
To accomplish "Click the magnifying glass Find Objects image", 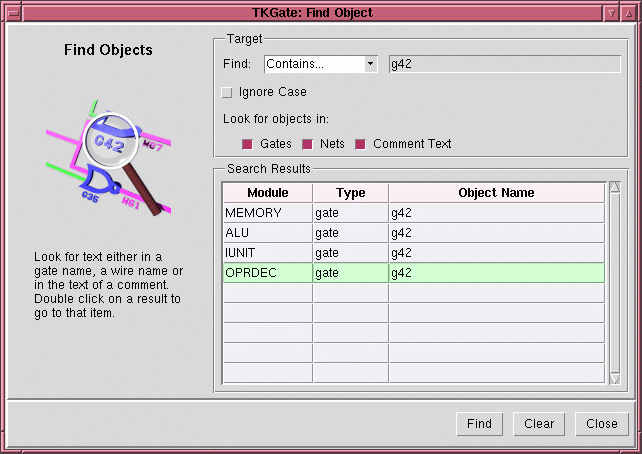I will click(108, 157).
